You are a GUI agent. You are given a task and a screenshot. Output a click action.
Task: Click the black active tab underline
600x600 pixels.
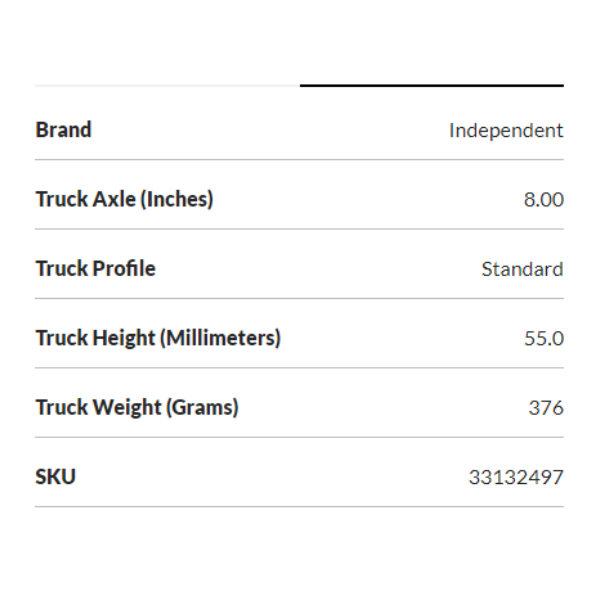point(431,86)
